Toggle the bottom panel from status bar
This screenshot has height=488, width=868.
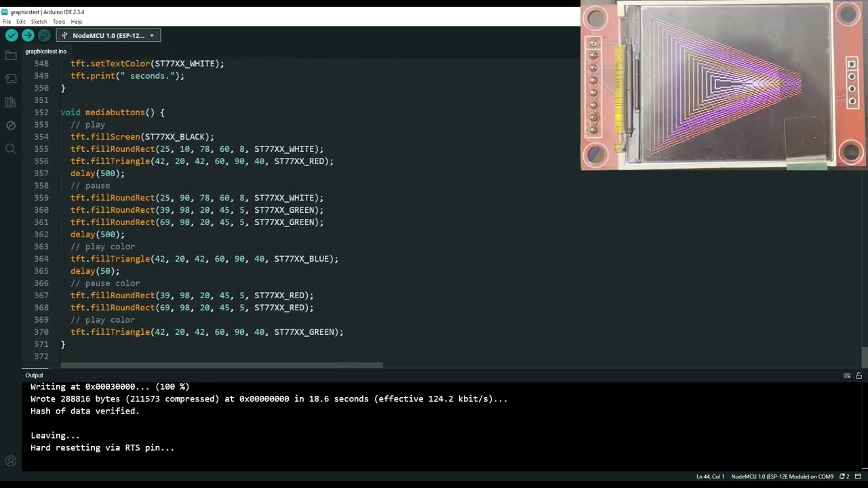tap(858, 476)
